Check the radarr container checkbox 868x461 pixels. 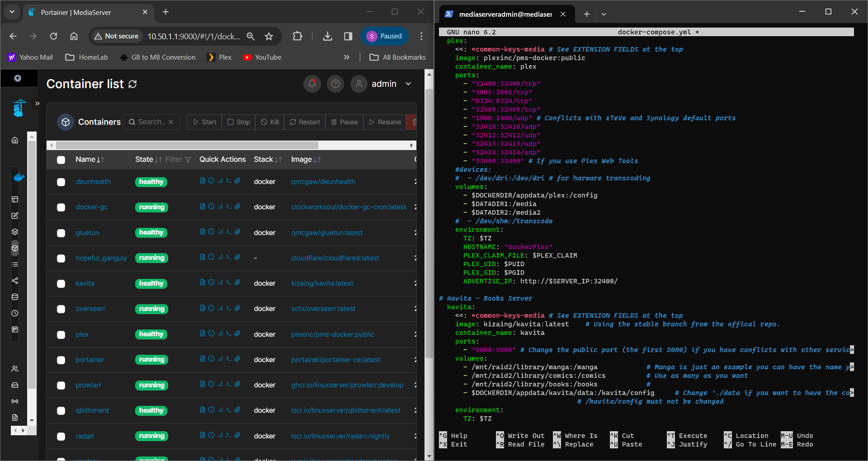61,437
